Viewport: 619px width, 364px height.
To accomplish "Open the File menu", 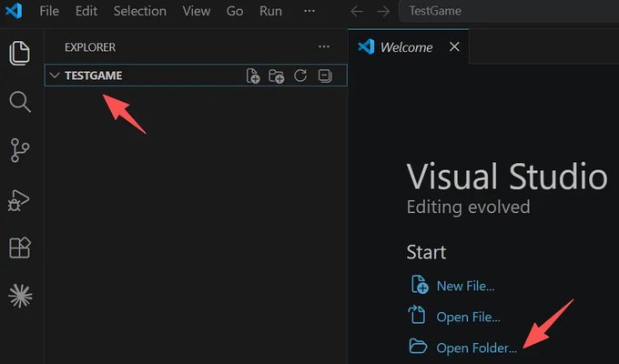I will [49, 11].
